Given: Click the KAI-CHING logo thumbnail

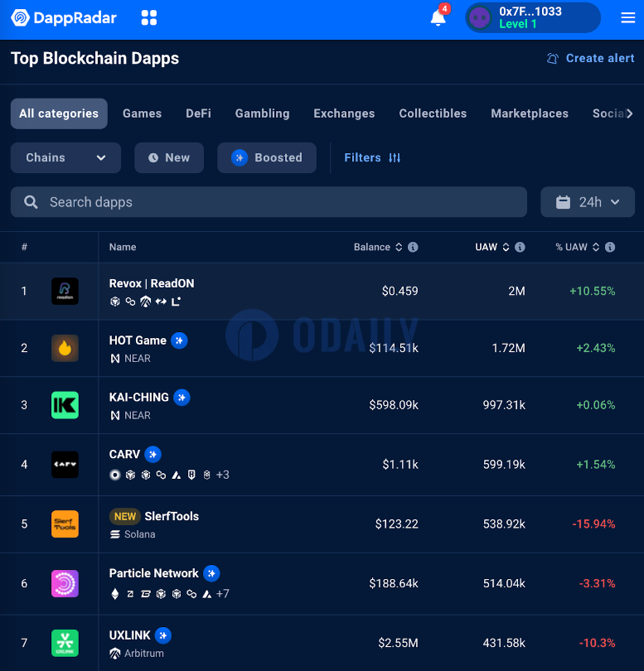Looking at the screenshot, I should click(65, 405).
